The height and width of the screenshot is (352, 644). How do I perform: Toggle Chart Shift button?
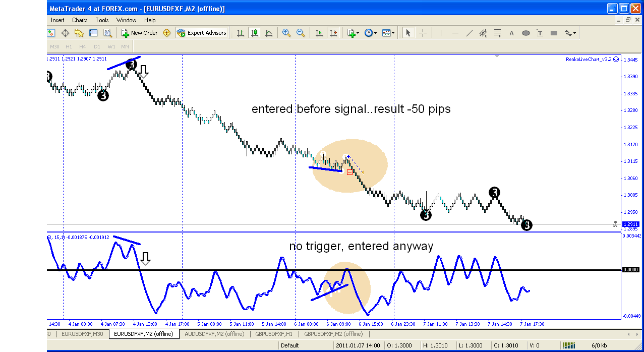click(333, 33)
